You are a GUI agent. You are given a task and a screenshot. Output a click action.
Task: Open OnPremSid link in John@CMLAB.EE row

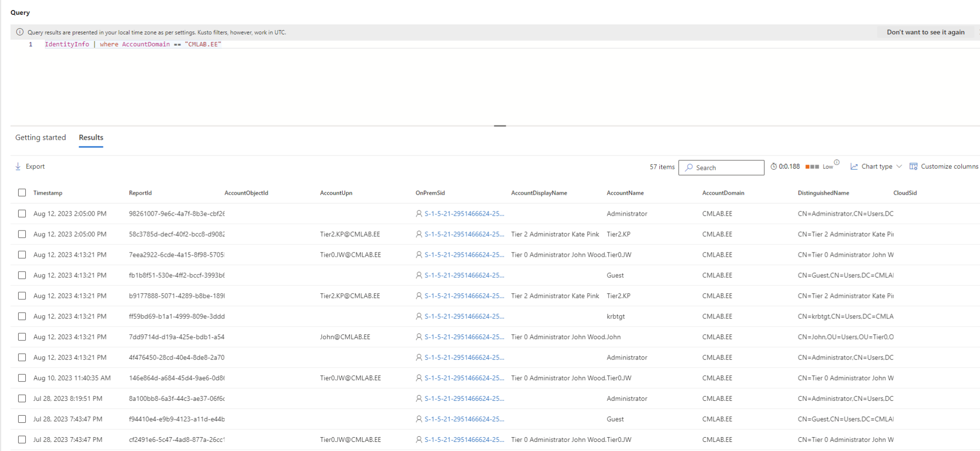464,337
